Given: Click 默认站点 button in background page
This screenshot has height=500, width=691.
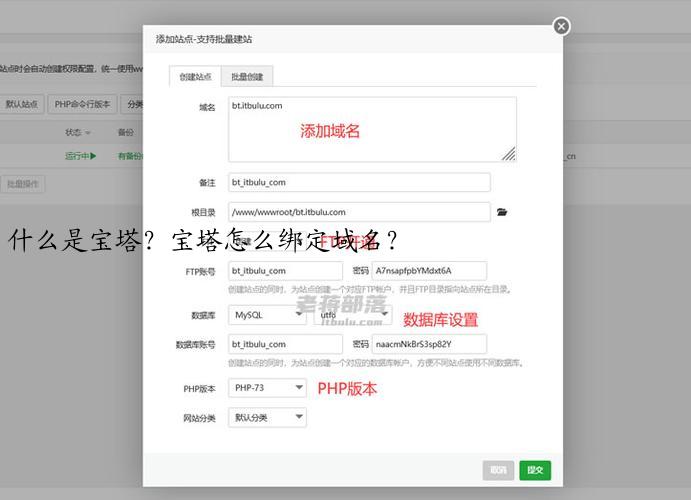Looking at the screenshot, I should 22,104.
